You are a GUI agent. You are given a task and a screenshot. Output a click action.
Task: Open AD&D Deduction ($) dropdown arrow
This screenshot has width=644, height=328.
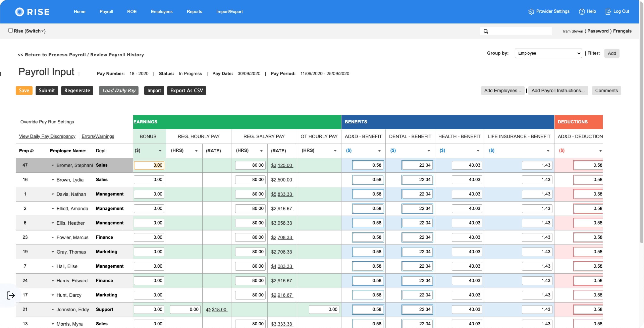pyautogui.click(x=600, y=151)
